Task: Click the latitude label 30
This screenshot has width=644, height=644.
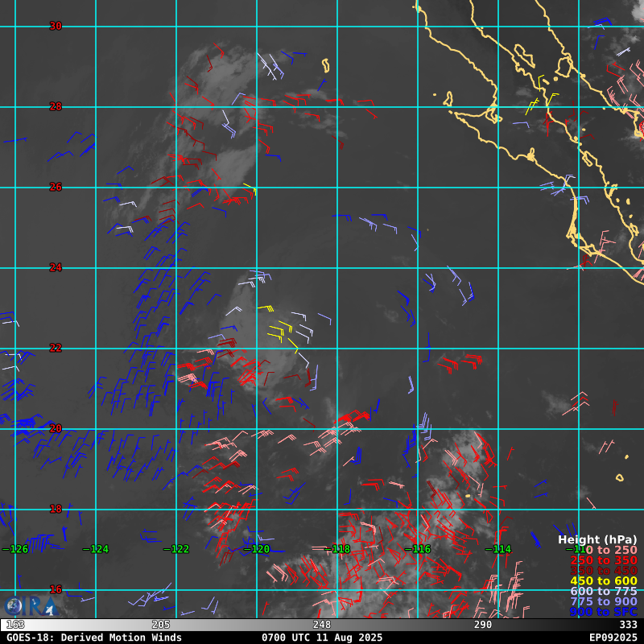Action: [x=56, y=27]
